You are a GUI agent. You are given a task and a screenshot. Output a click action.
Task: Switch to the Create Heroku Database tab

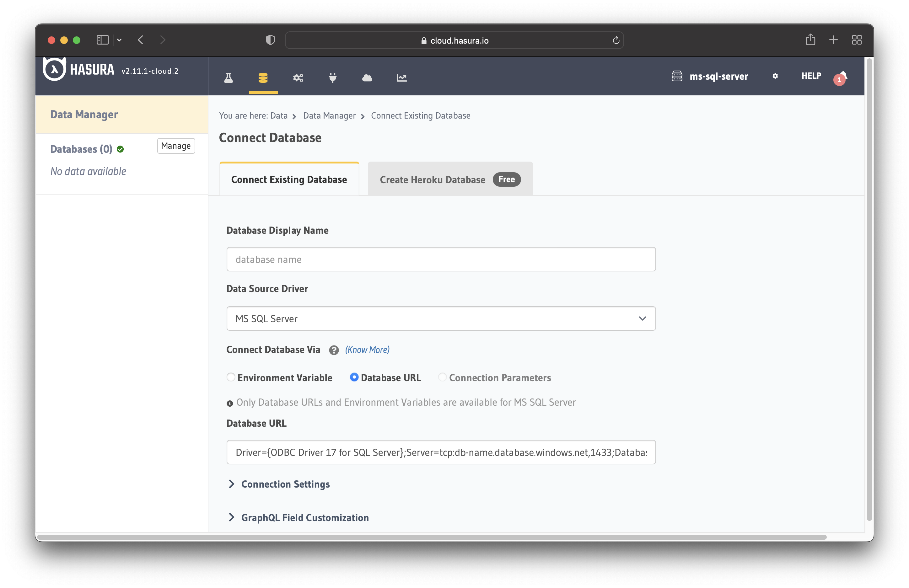(449, 179)
